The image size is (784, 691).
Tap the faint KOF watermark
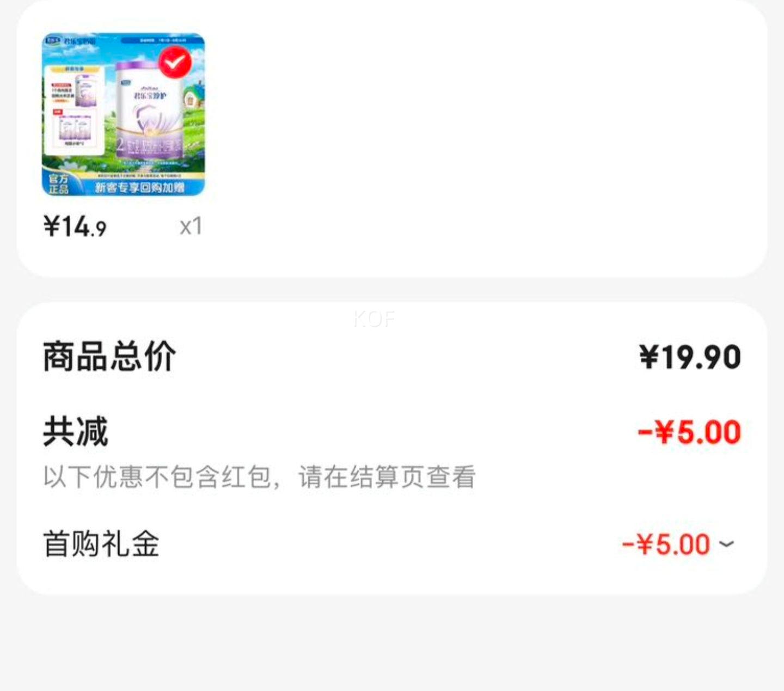(x=374, y=319)
